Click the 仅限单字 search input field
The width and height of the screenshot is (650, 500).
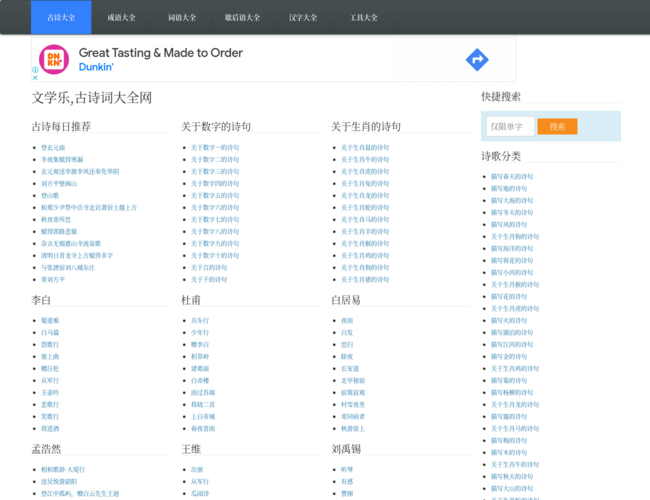509,127
